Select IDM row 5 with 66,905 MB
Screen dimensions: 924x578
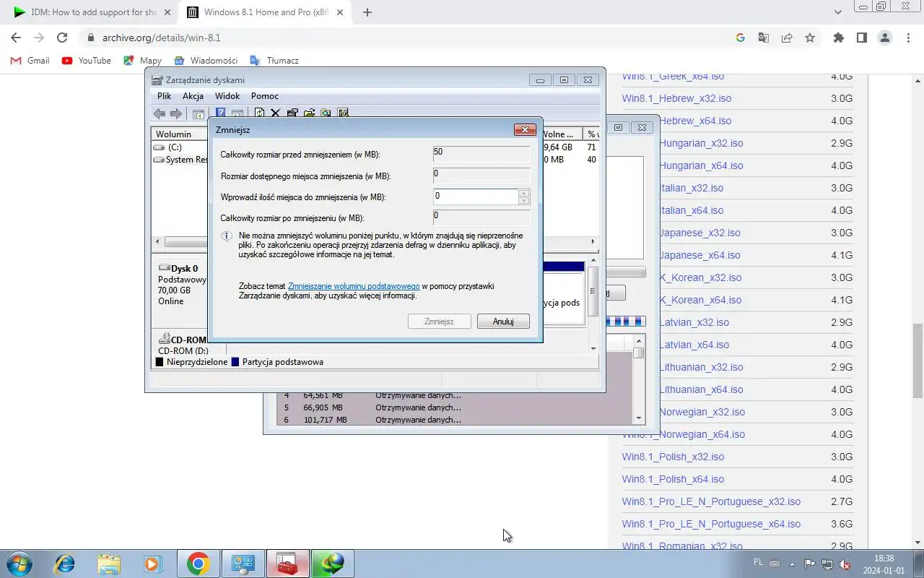455,407
